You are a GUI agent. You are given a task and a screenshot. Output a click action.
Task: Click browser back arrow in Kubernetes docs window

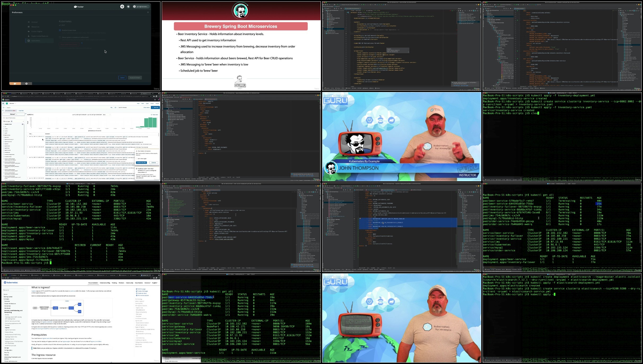(3, 278)
